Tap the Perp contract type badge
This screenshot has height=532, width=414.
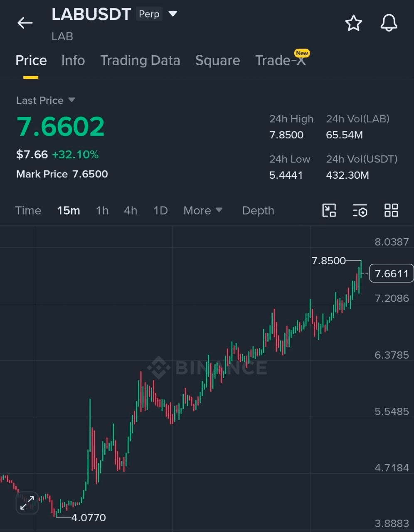coord(149,14)
